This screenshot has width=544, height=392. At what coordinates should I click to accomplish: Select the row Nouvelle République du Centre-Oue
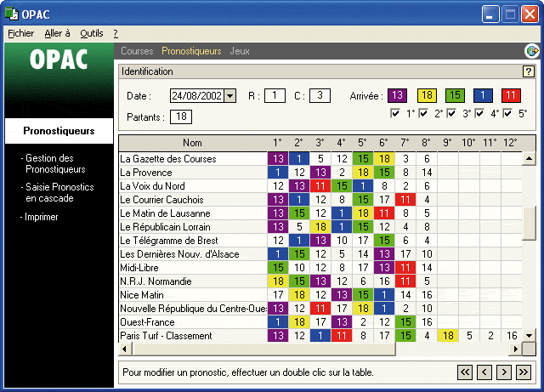pos(320,309)
